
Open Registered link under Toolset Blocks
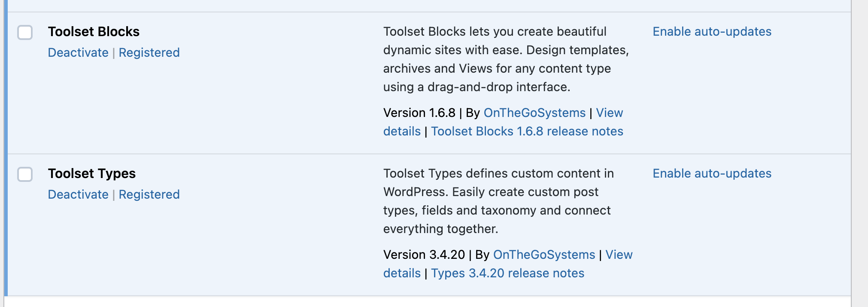149,52
